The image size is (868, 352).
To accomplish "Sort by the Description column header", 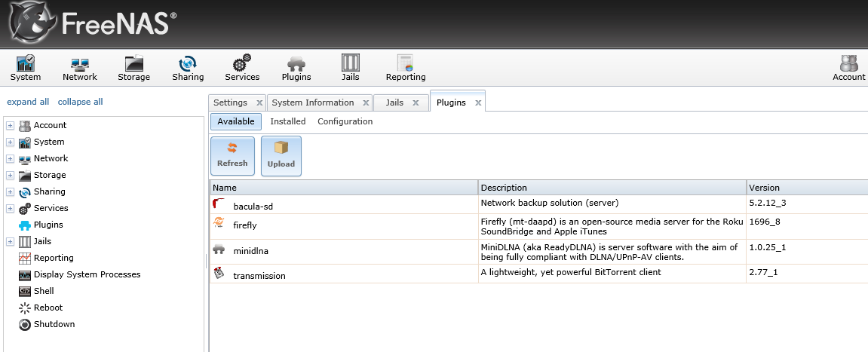I will pos(612,188).
